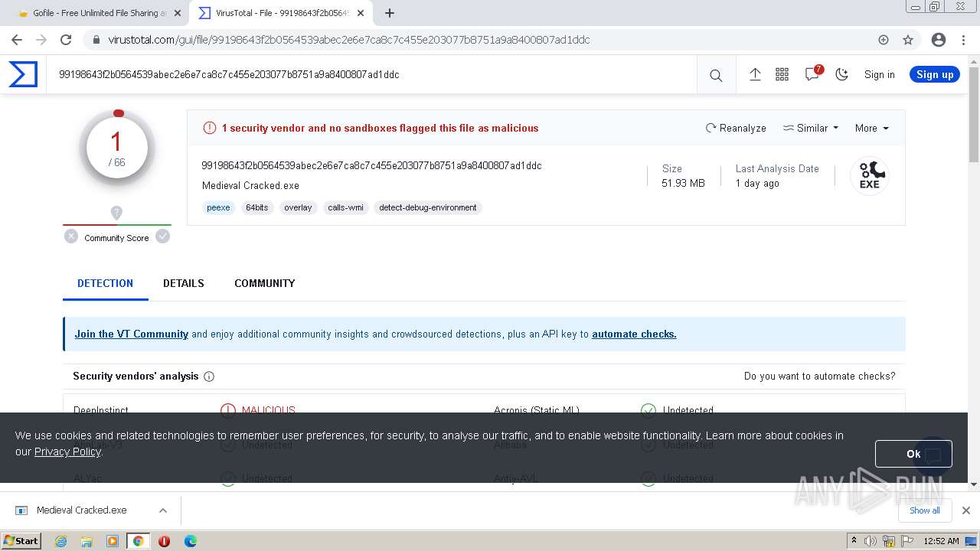The height and width of the screenshot is (551, 980).
Task: Reload the page with refresh icon
Action: tap(66, 40)
